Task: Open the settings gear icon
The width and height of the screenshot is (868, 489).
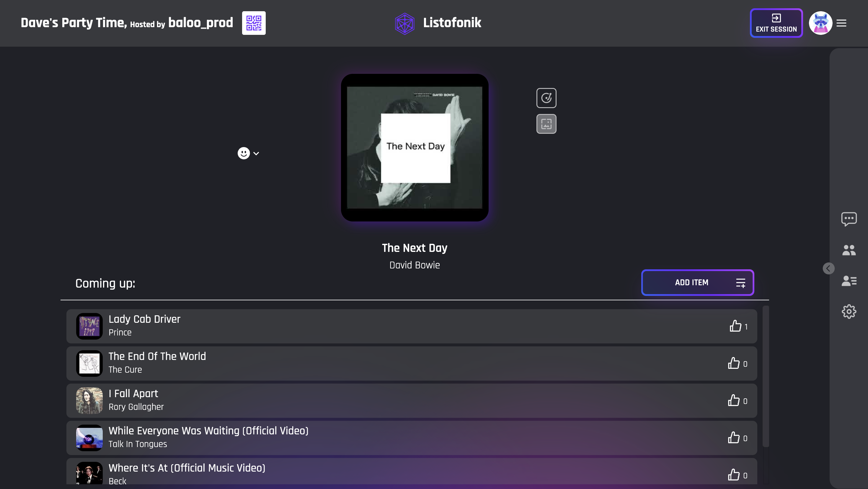Action: point(849,312)
